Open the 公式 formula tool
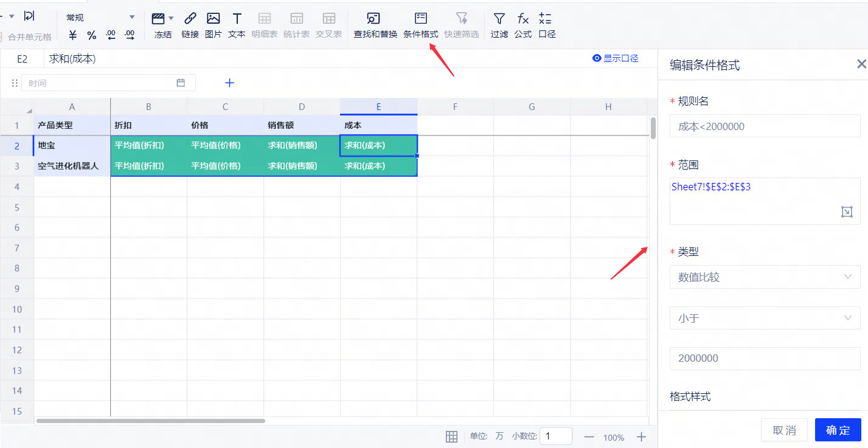868x448 pixels. click(x=523, y=25)
